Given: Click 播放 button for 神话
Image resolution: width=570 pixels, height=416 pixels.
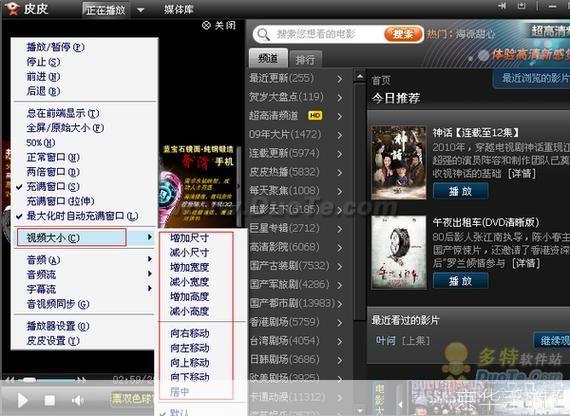Looking at the screenshot, I should point(460,191).
